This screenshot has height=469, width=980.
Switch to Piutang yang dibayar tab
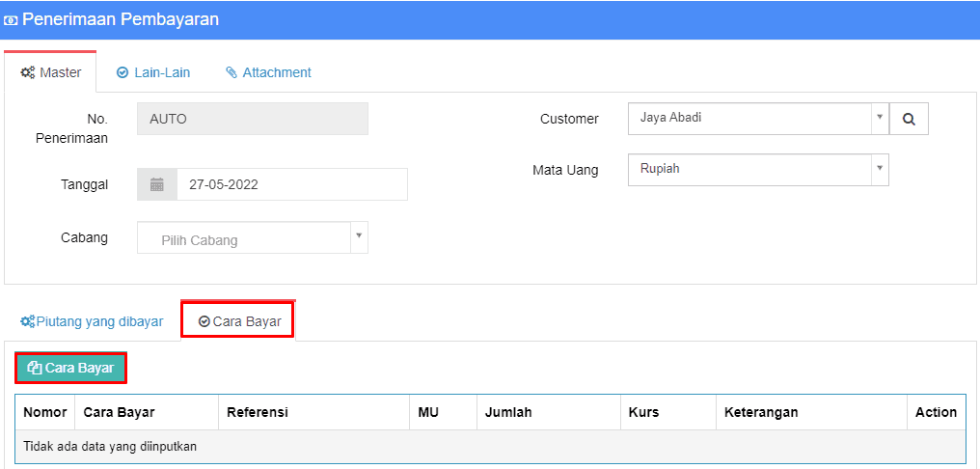[92, 321]
